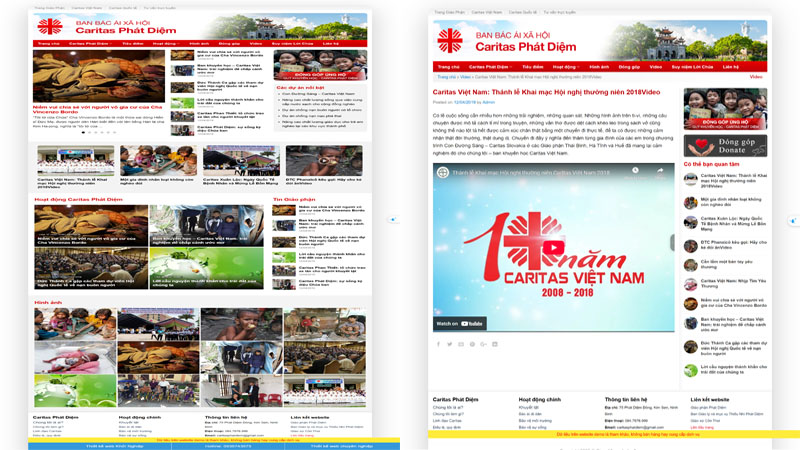This screenshot has width=800, height=450.
Task: Click the channel avatar icon in the video title bar
Action: click(443, 172)
